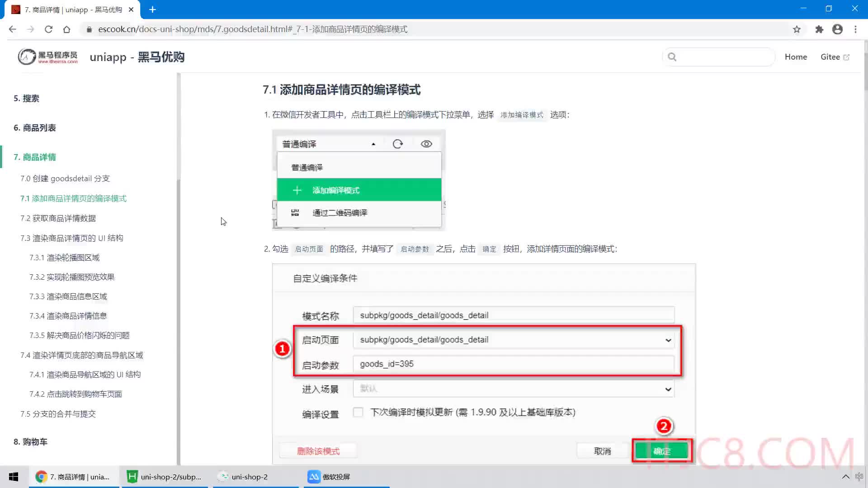Open the Windows Start menu
868x488 pixels.
(14, 477)
